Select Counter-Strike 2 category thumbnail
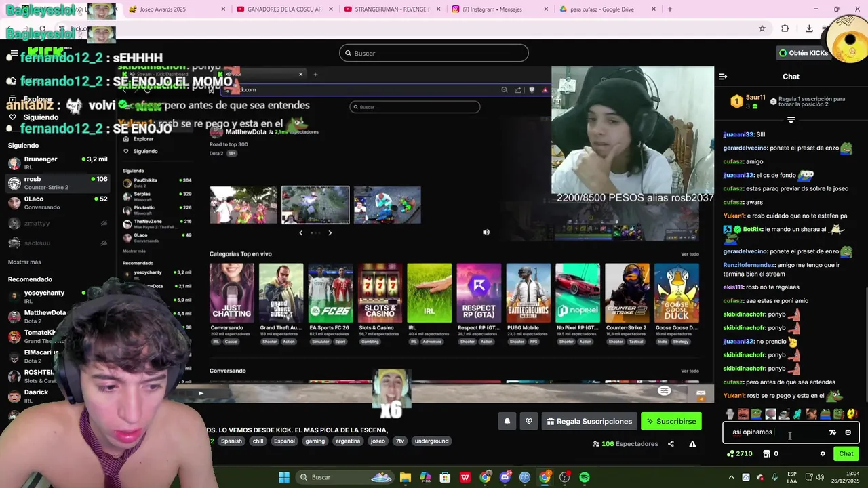This screenshot has width=868, height=488. click(x=627, y=293)
